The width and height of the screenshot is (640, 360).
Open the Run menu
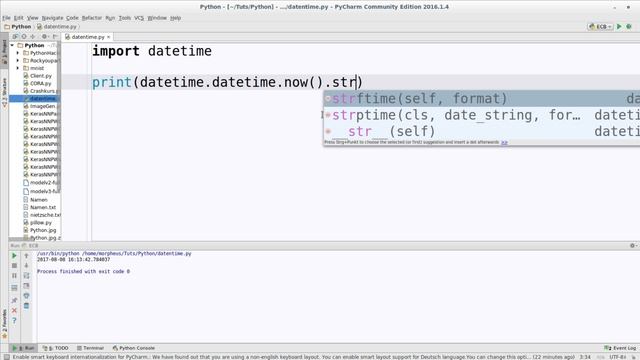pos(110,18)
